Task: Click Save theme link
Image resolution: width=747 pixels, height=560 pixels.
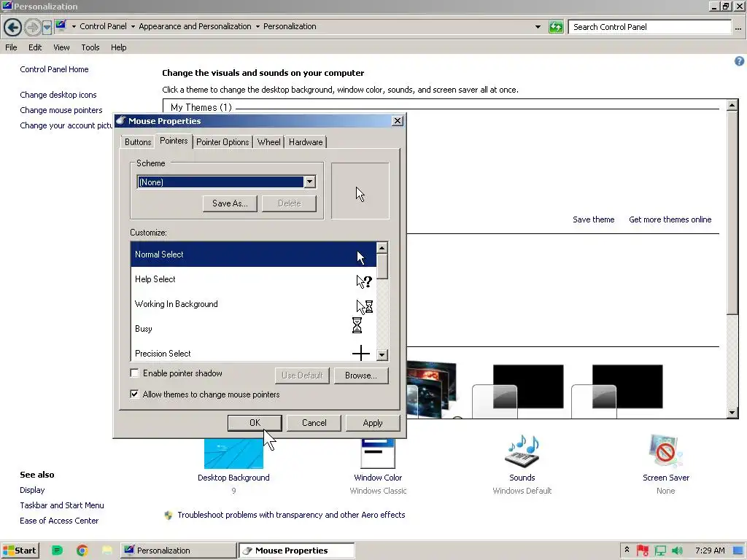Action: pos(593,219)
